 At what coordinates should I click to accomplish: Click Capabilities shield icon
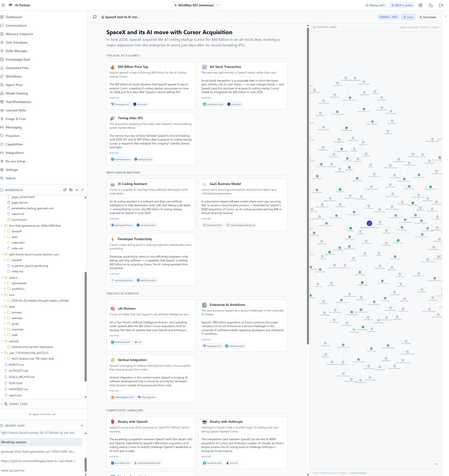pyautogui.click(x=2, y=144)
